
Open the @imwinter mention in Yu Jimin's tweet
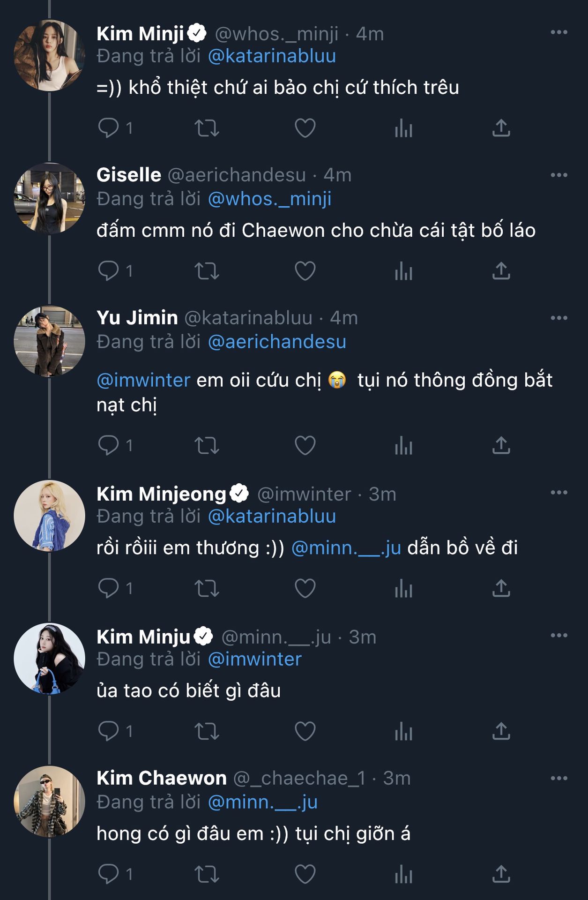[x=143, y=380]
